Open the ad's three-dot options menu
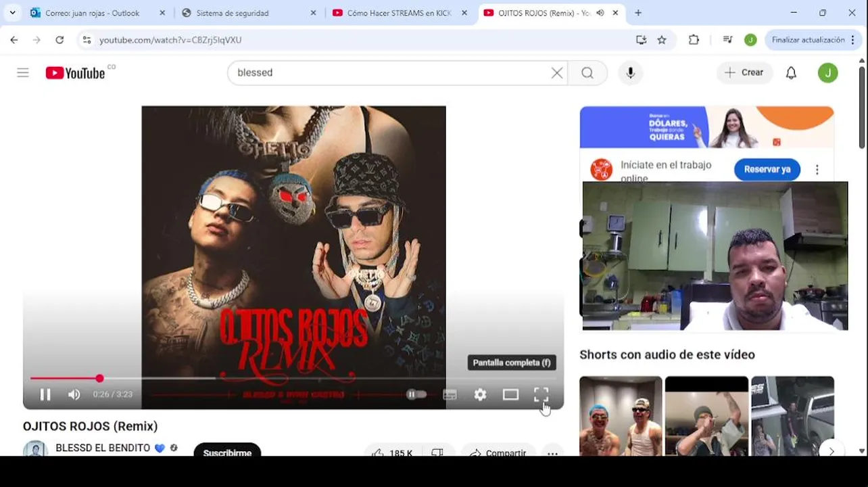This screenshot has width=868, height=487. click(x=817, y=169)
